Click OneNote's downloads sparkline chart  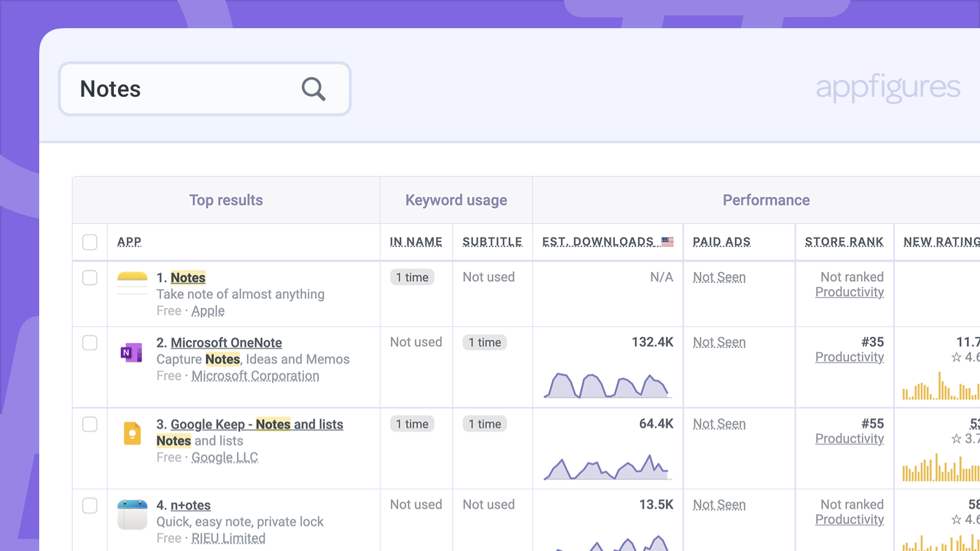608,384
